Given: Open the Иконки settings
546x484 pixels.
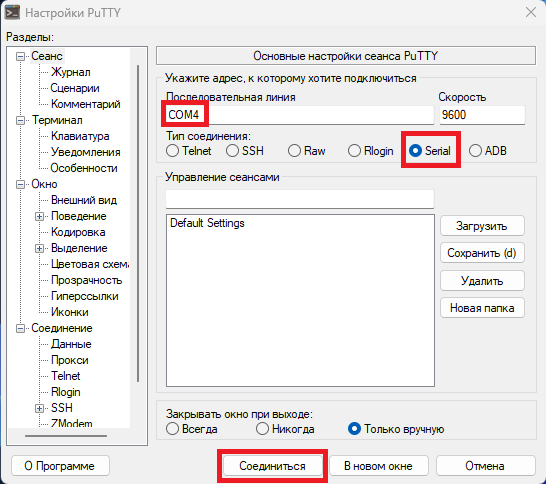Looking at the screenshot, I should click(x=70, y=312).
